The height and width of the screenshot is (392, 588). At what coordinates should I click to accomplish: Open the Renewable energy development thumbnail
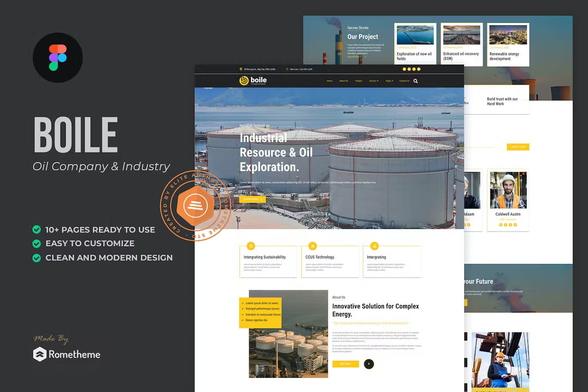tap(508, 35)
